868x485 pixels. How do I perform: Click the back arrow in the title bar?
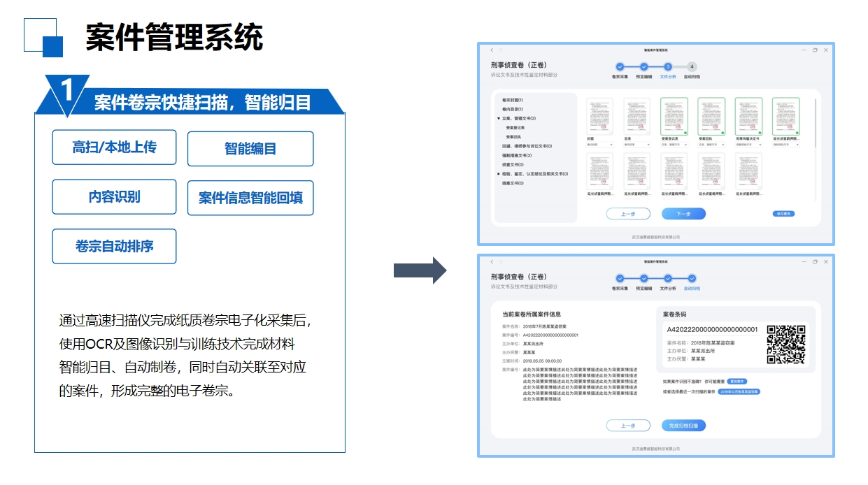pyautogui.click(x=491, y=50)
